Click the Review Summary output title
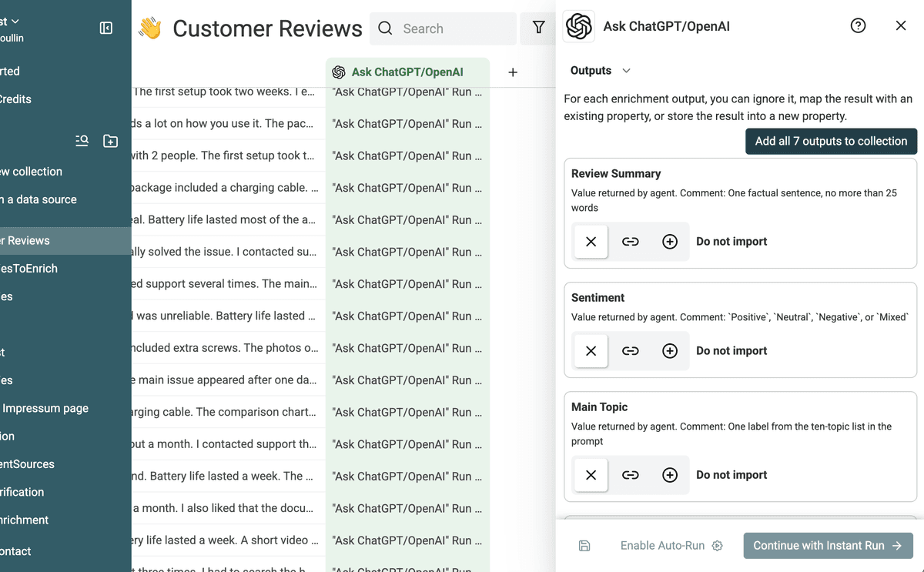The height and width of the screenshot is (572, 924). (x=616, y=174)
